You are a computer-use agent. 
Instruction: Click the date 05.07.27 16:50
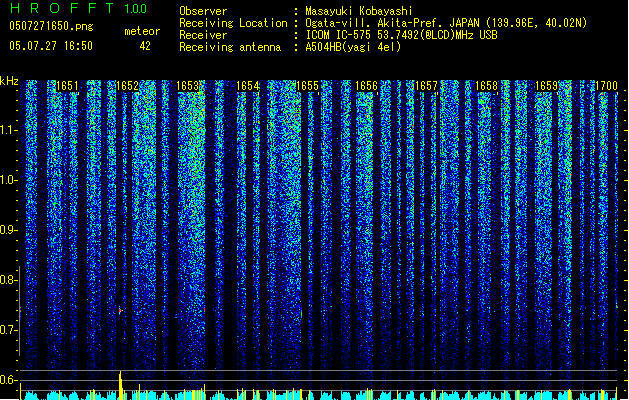51,46
